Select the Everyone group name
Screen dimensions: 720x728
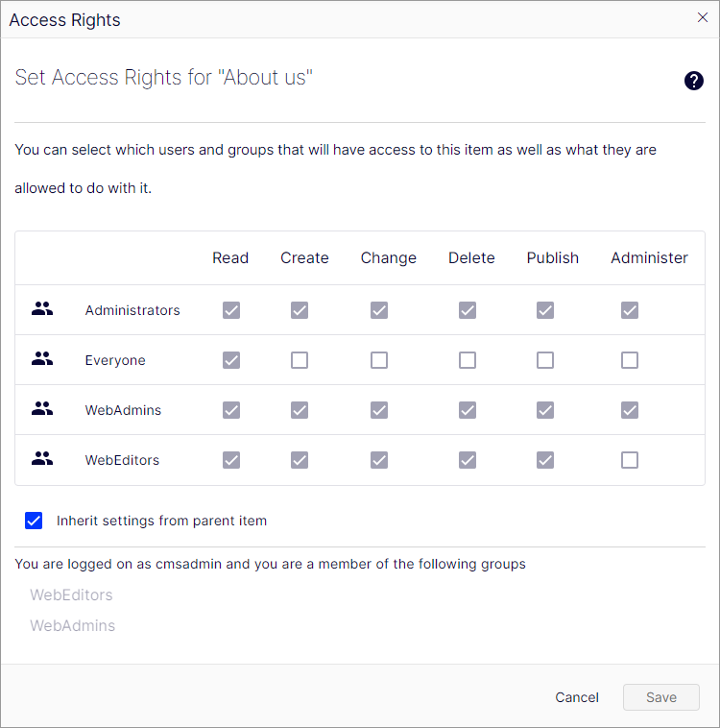(x=115, y=360)
